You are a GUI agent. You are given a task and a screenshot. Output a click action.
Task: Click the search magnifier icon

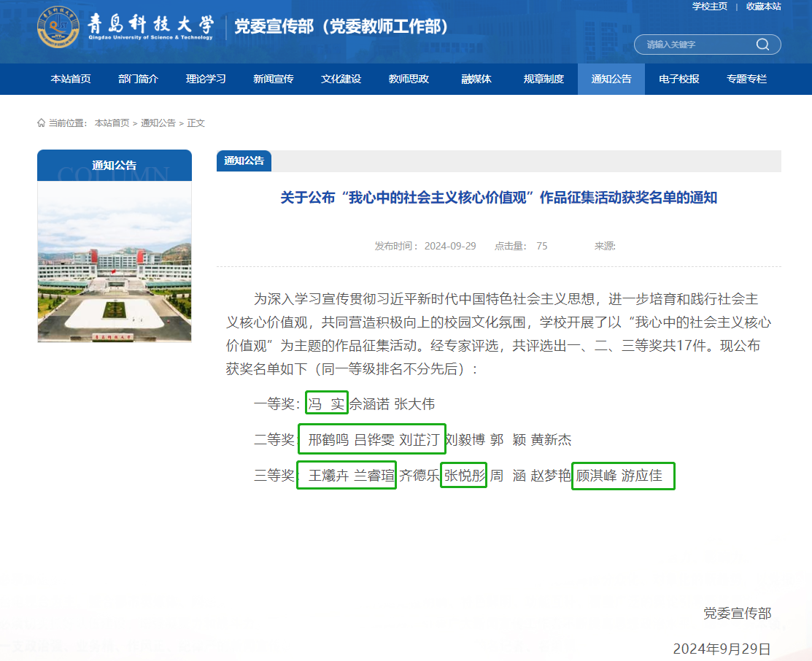click(x=762, y=45)
